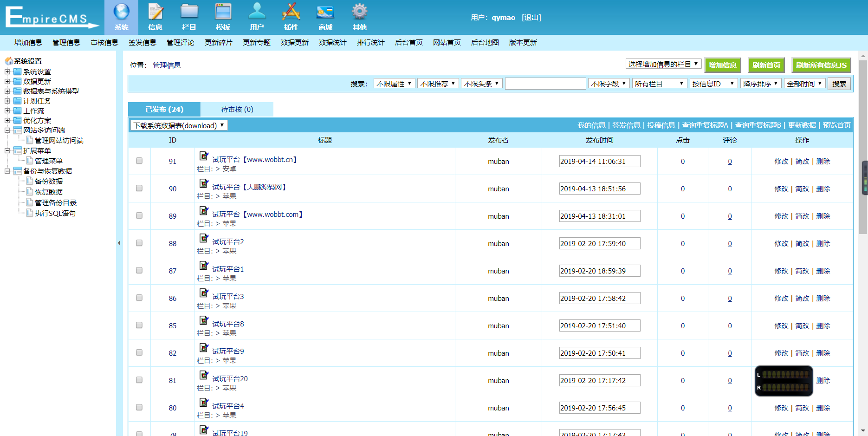
Task: Select the 商城 module icon
Action: 325,16
